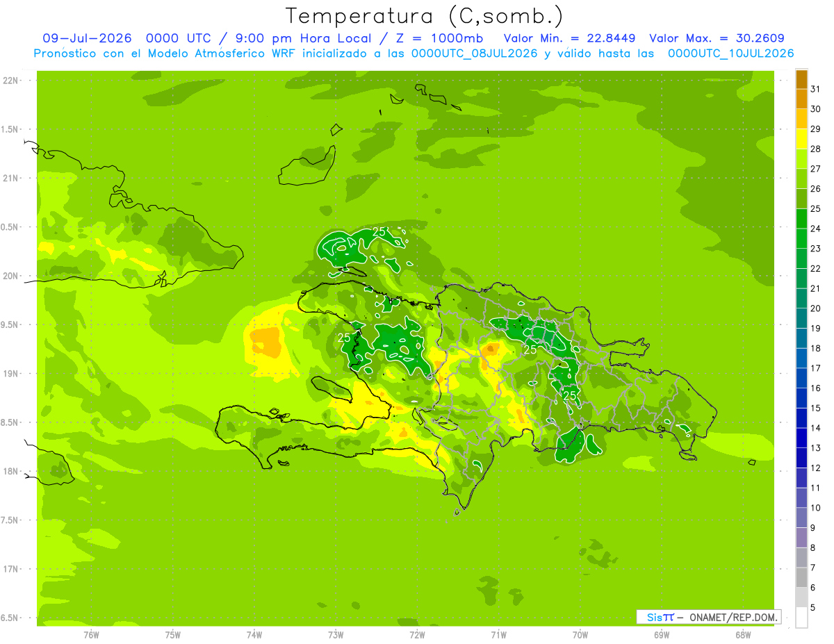Click the "Valor Min. = 22.8449" text
This screenshot has width=834, height=644.
[570, 38]
